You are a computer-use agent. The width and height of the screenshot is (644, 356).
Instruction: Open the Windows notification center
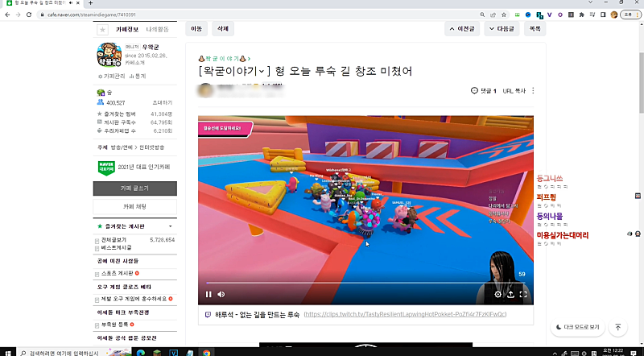(x=634, y=354)
